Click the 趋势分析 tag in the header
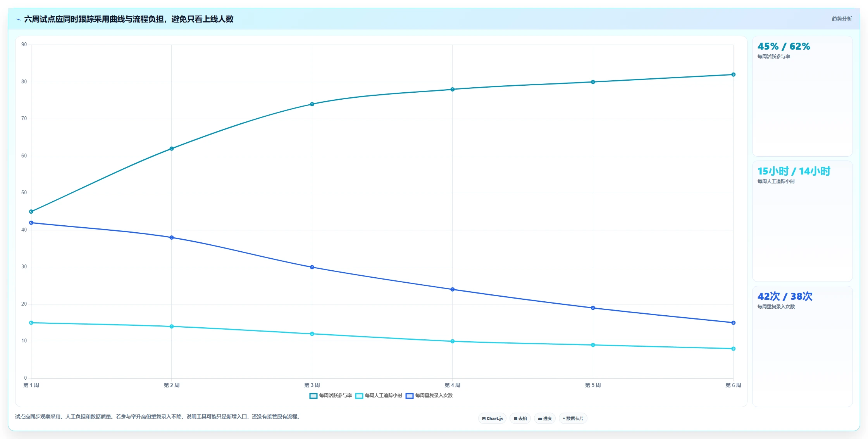The width and height of the screenshot is (868, 439). coord(842,19)
